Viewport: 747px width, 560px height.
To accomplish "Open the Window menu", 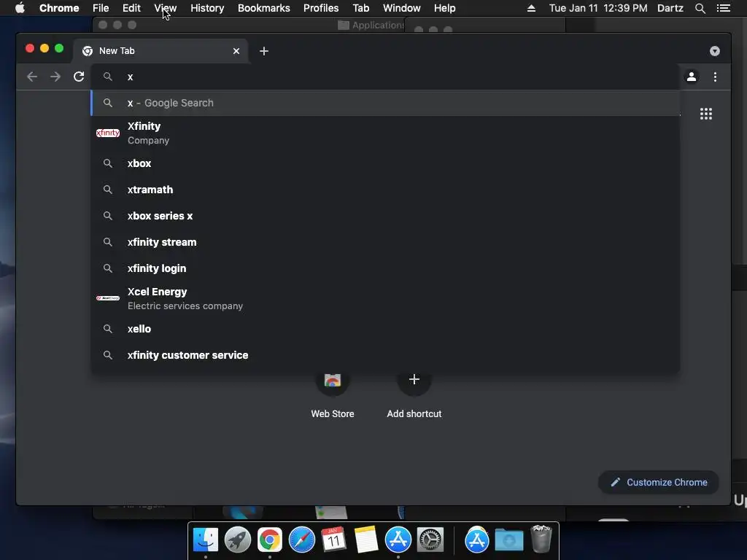I will 402,8.
